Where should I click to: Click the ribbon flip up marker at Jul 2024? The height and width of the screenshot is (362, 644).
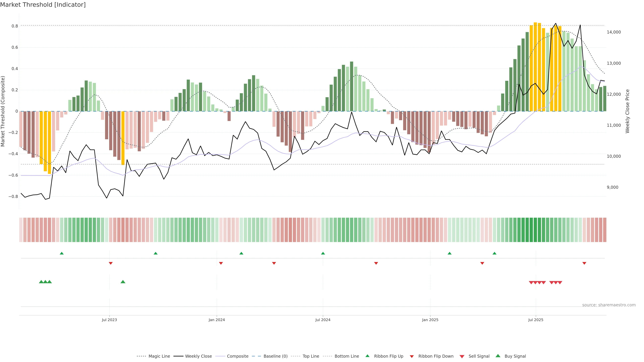pos(323,253)
